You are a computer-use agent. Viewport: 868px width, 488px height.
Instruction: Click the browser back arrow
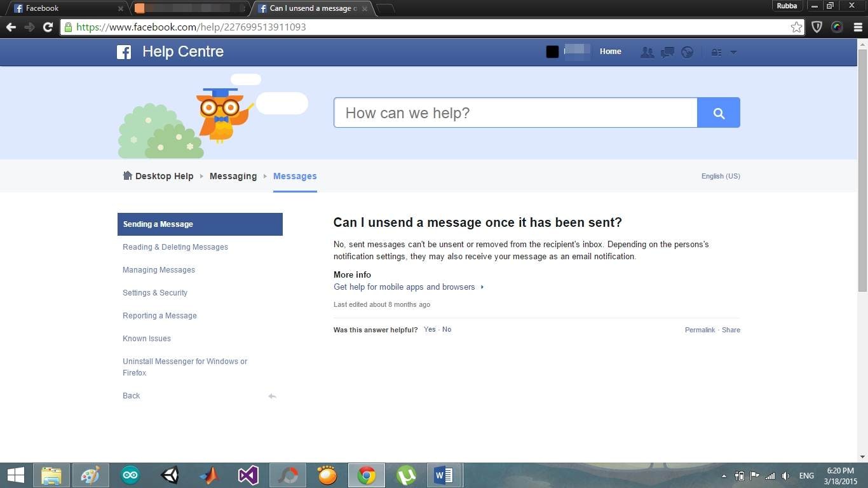click(11, 27)
